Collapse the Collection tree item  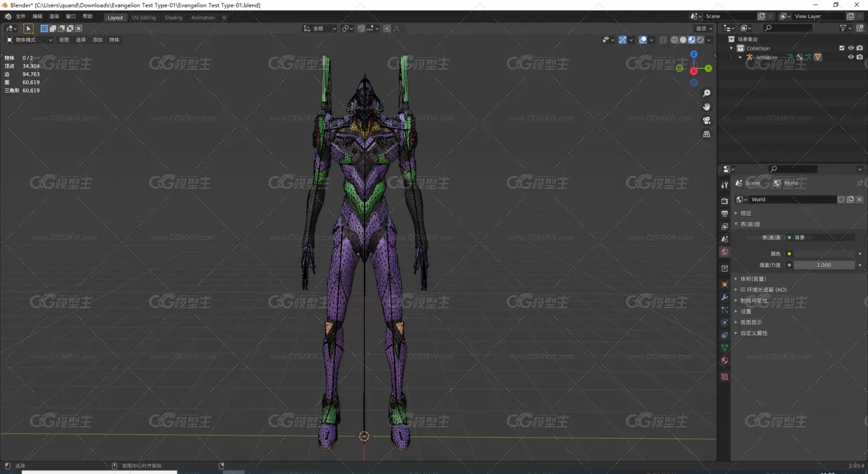[x=731, y=49]
